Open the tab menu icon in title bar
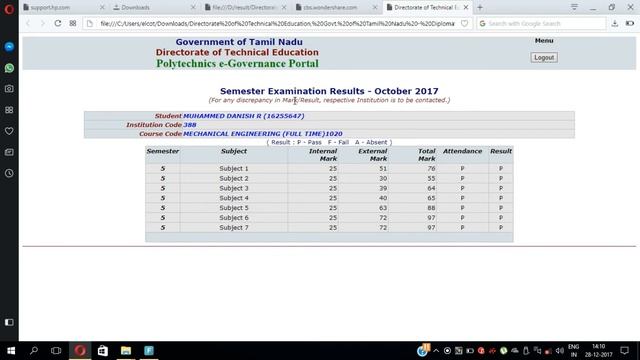The width and height of the screenshot is (640, 360). (574, 7)
